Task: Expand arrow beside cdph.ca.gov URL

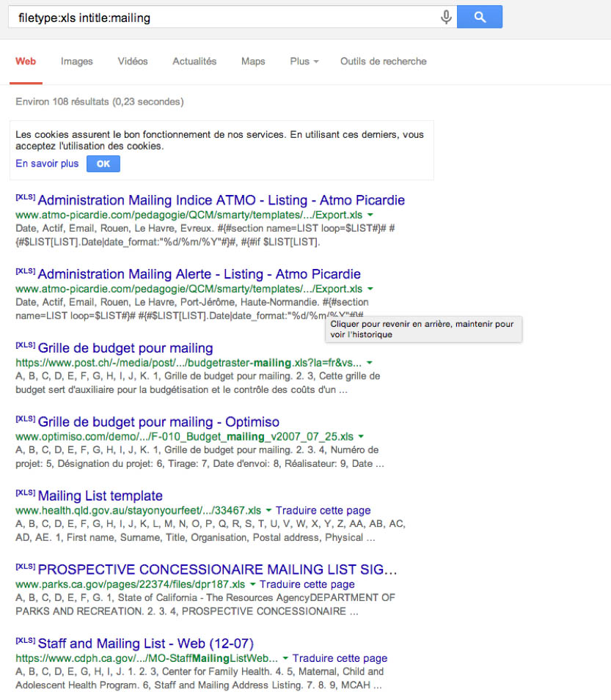Action: (285, 658)
